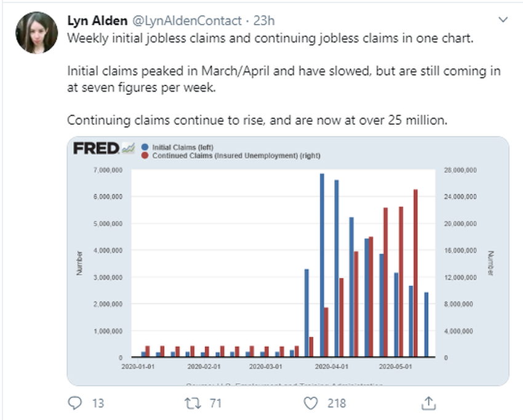The width and height of the screenshot is (523, 420).
Task: Open the share tweet icon
Action: [x=429, y=403]
